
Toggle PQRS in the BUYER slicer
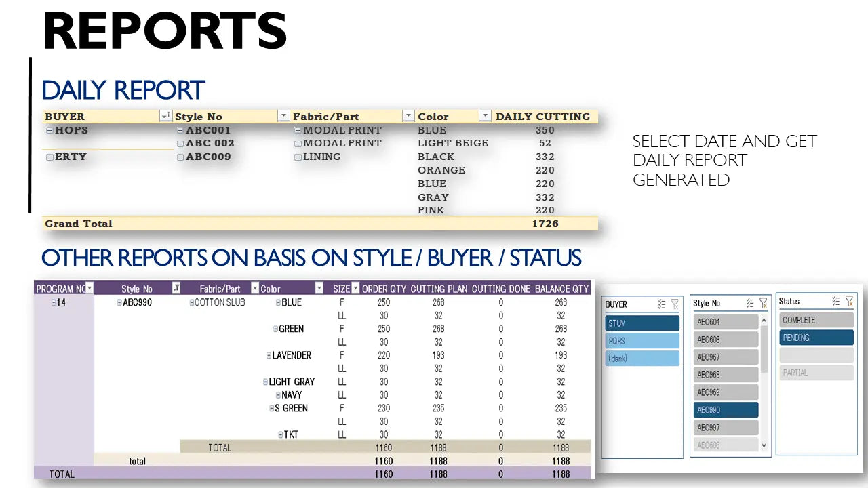tap(642, 340)
